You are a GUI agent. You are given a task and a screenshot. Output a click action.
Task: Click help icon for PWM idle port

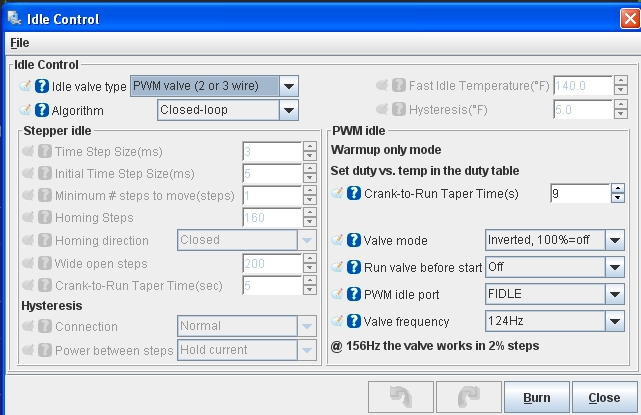click(x=354, y=294)
